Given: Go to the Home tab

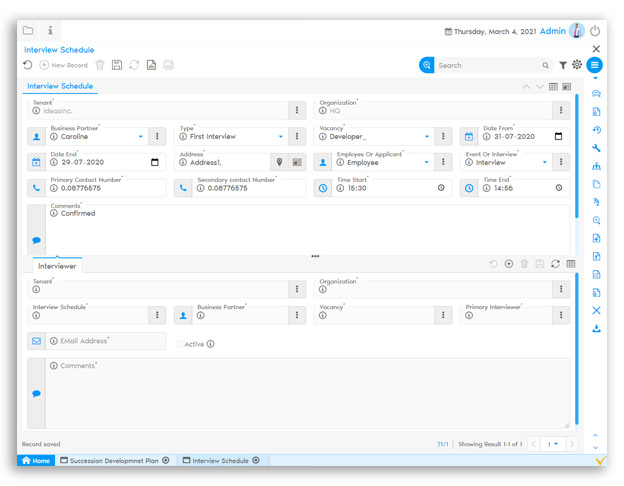Looking at the screenshot, I should tap(36, 461).
